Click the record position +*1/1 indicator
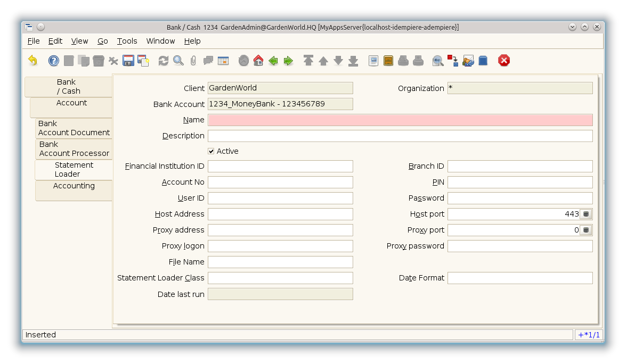Screen dimensions: 626x364 click(x=589, y=335)
